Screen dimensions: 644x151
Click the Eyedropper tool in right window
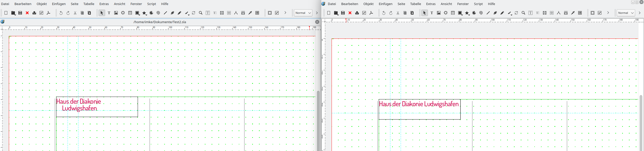tap(573, 13)
